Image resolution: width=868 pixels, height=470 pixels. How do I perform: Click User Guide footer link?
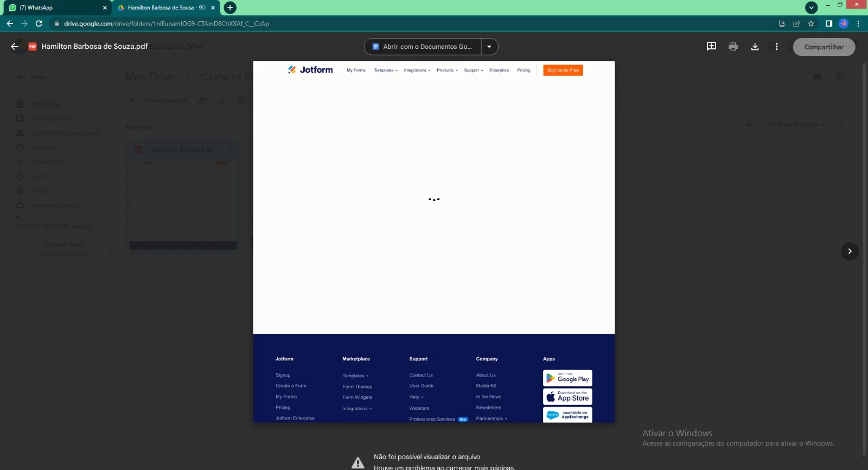[421, 386]
